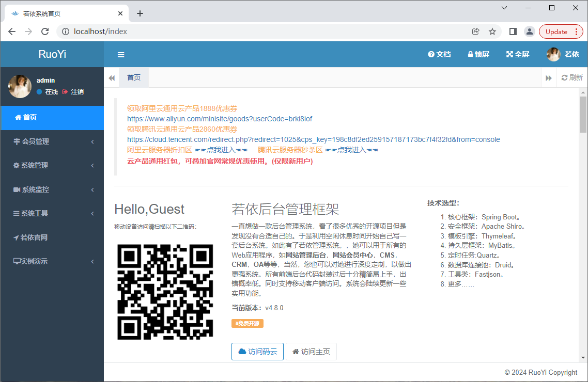
Task: Click the page vertical scrollbar
Action: tap(583, 115)
